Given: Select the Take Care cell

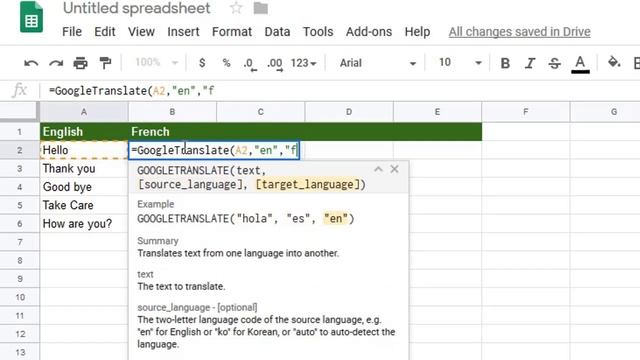Looking at the screenshot, I should [x=84, y=205].
